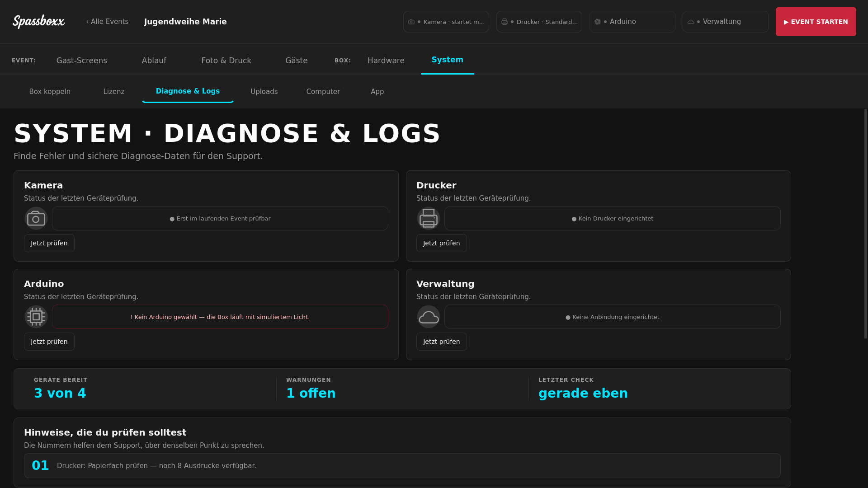The width and height of the screenshot is (868, 488).
Task: Click the vertical page scrollbar
Action: click(866, 224)
